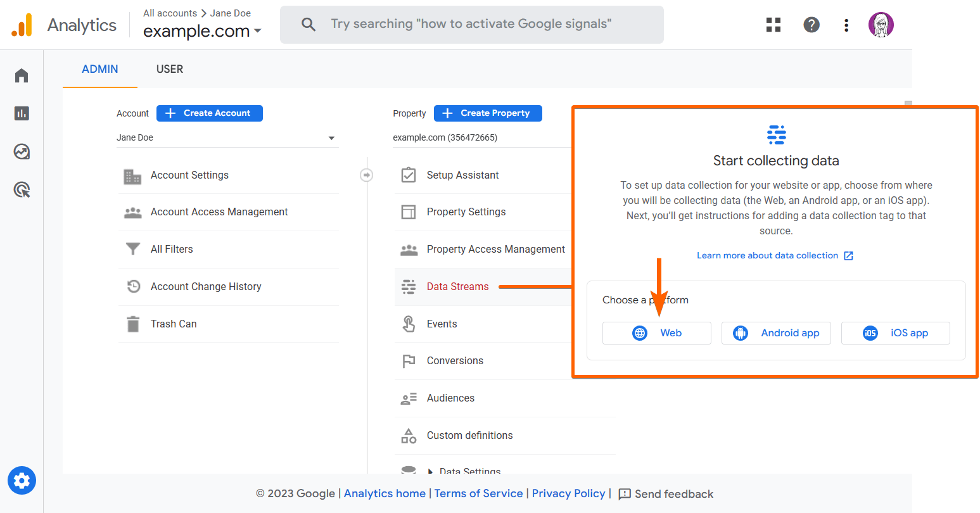Viewport: 980px width, 513px height.
Task: Open the Terms of Service link
Action: click(478, 493)
